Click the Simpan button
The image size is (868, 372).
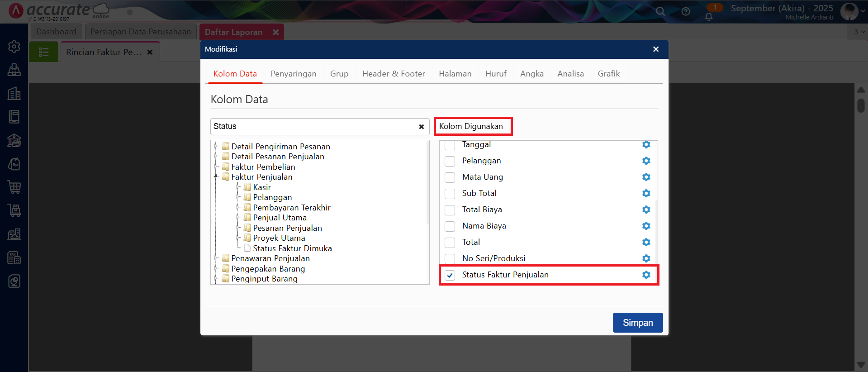(x=637, y=323)
